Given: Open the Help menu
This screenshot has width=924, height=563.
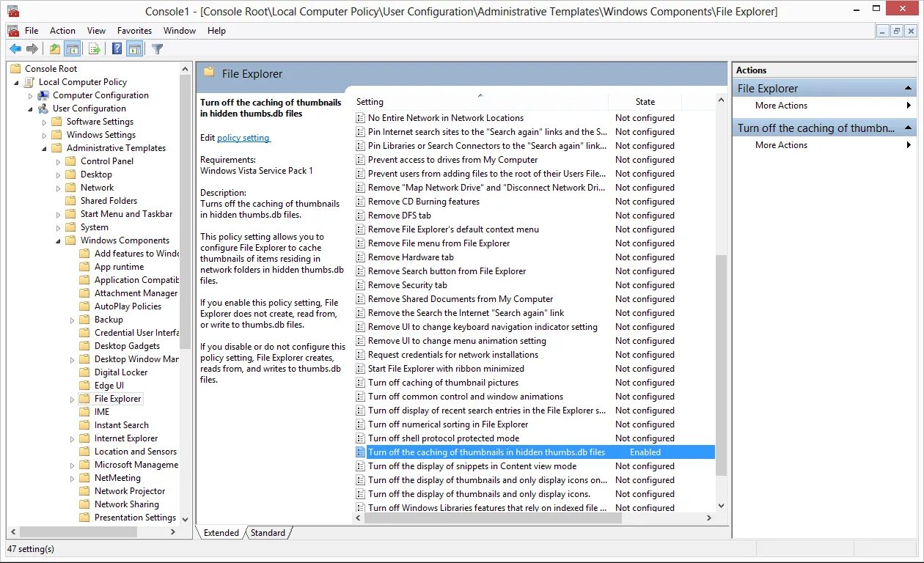Looking at the screenshot, I should [x=216, y=31].
